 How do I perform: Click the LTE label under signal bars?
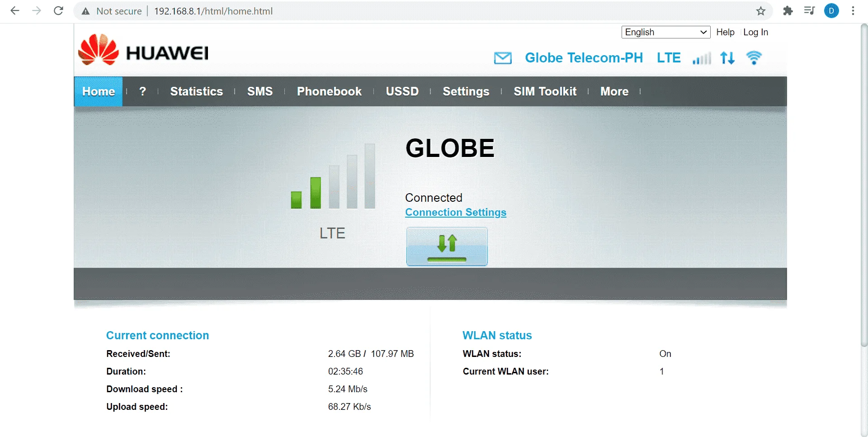coord(332,233)
